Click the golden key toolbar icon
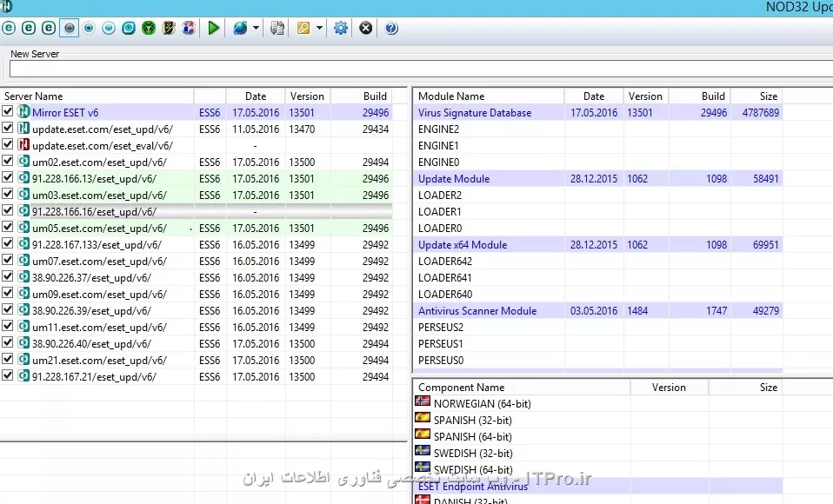The width and height of the screenshot is (833, 504). tap(303, 28)
